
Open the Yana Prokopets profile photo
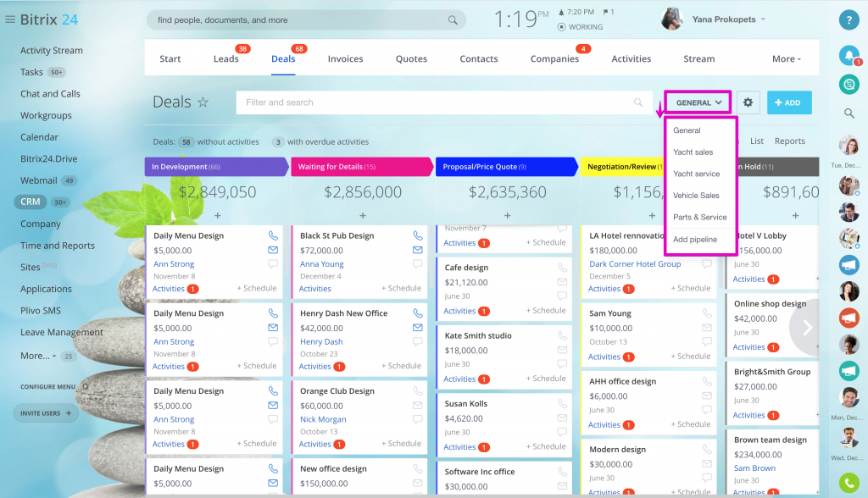click(x=671, y=19)
